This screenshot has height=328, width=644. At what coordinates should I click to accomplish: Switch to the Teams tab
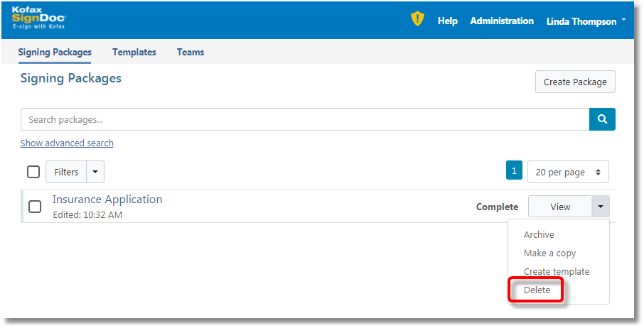point(190,52)
